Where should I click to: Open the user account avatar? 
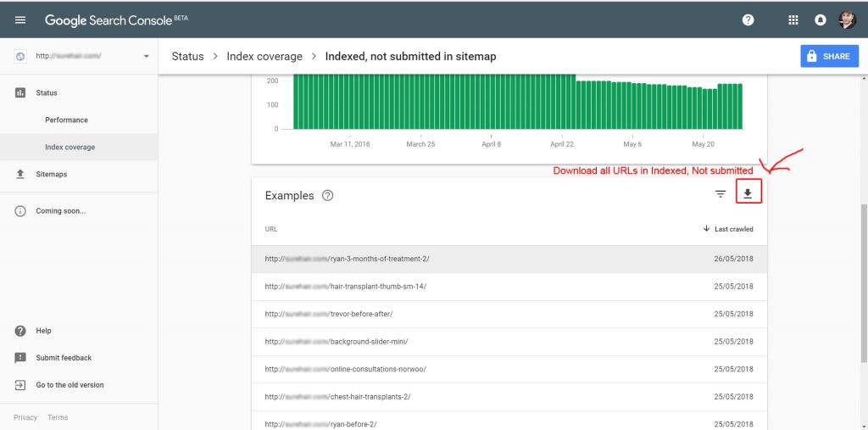847,20
